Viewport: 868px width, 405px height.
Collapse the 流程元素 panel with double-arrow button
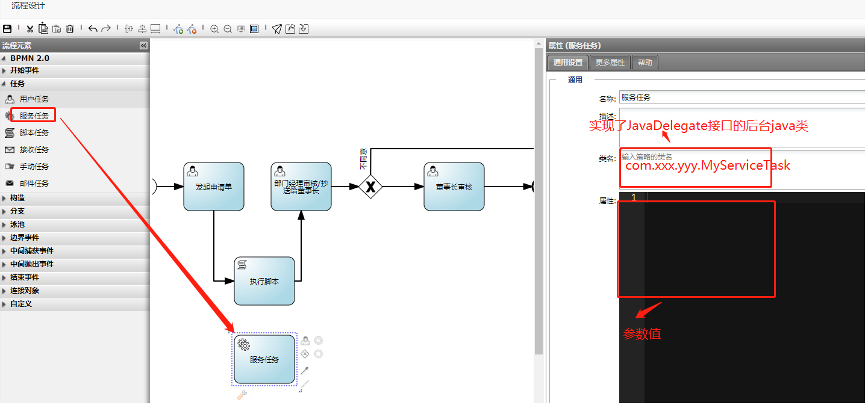[143, 46]
